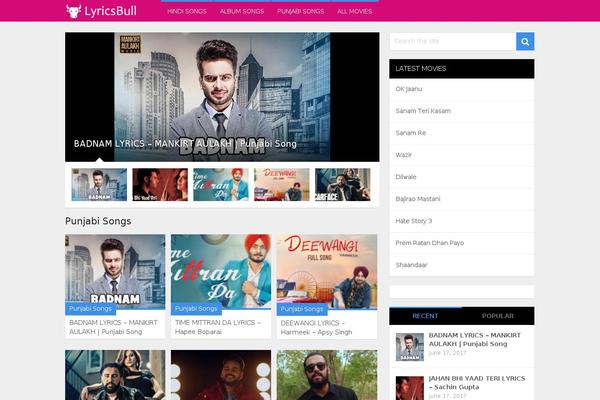Image resolution: width=600 pixels, height=400 pixels.
Task: Open 'TIME MITTRAN DA LYRICS – Hapee Boparai' title
Action: [x=218, y=327]
